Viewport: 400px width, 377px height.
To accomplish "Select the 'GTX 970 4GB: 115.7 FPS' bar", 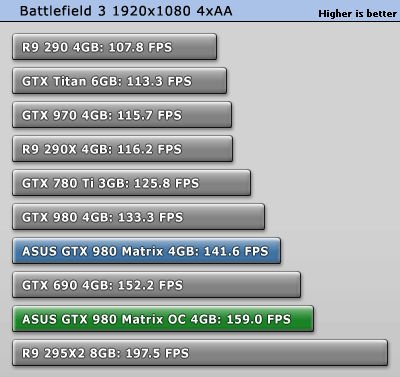I will coord(122,115).
